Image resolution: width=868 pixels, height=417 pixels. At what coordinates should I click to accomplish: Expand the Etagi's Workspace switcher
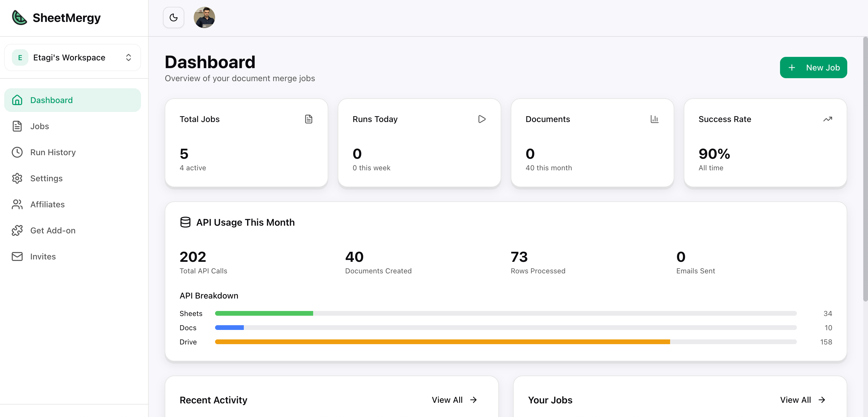pyautogui.click(x=73, y=57)
